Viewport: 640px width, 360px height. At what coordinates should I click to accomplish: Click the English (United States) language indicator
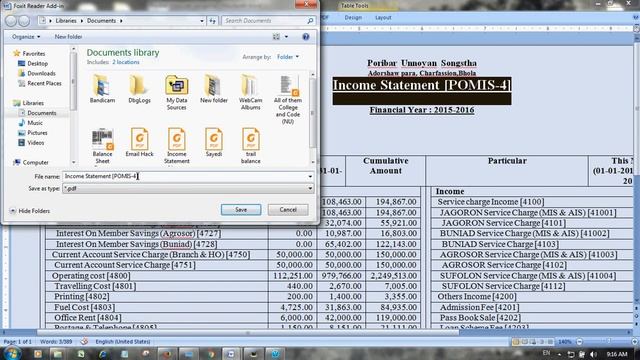coord(122,342)
